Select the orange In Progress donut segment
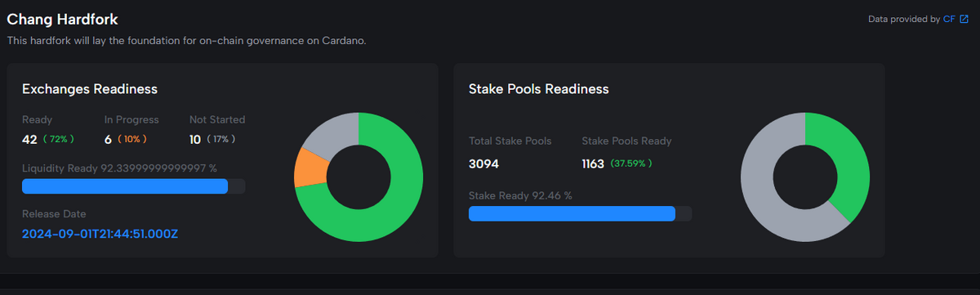980x295 pixels. click(x=310, y=167)
